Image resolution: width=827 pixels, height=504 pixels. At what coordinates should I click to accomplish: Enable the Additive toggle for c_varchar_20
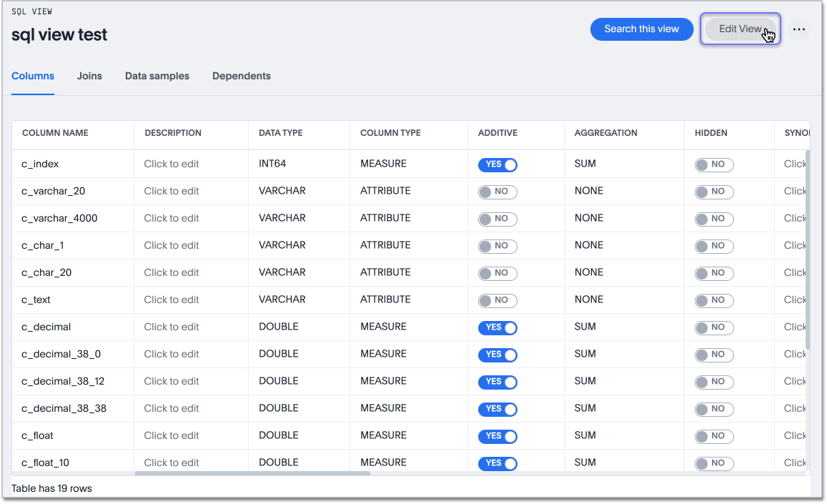click(x=497, y=192)
